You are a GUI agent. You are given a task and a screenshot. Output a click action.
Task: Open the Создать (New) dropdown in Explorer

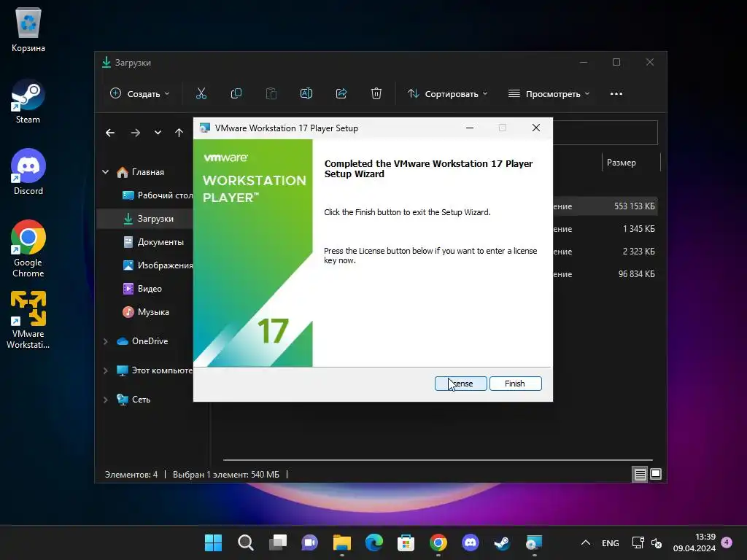[140, 94]
